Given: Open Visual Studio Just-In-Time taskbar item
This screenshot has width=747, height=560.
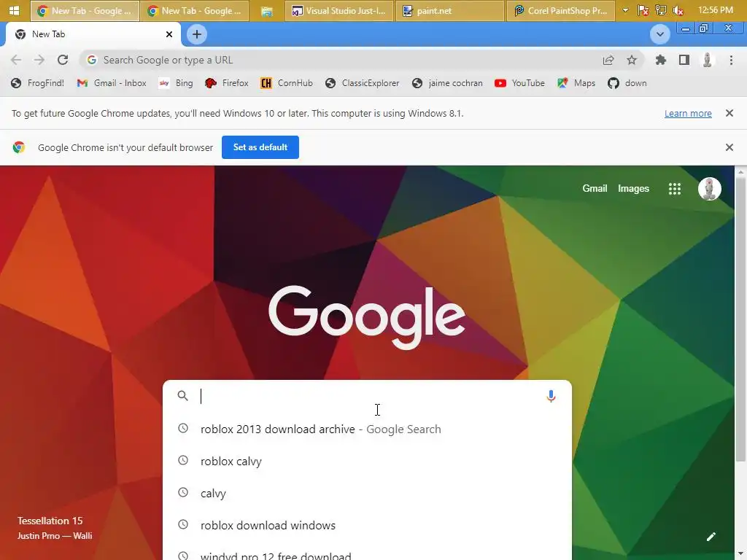Looking at the screenshot, I should (339, 10).
